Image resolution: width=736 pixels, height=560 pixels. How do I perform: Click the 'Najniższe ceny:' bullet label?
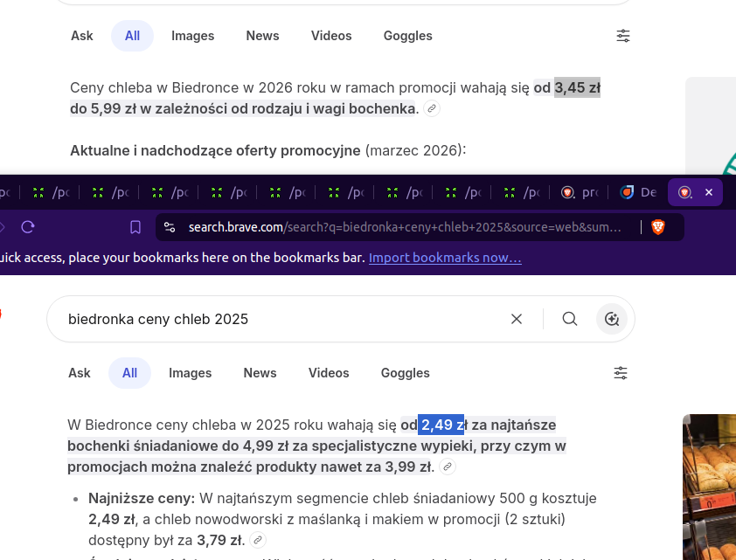[x=142, y=498]
